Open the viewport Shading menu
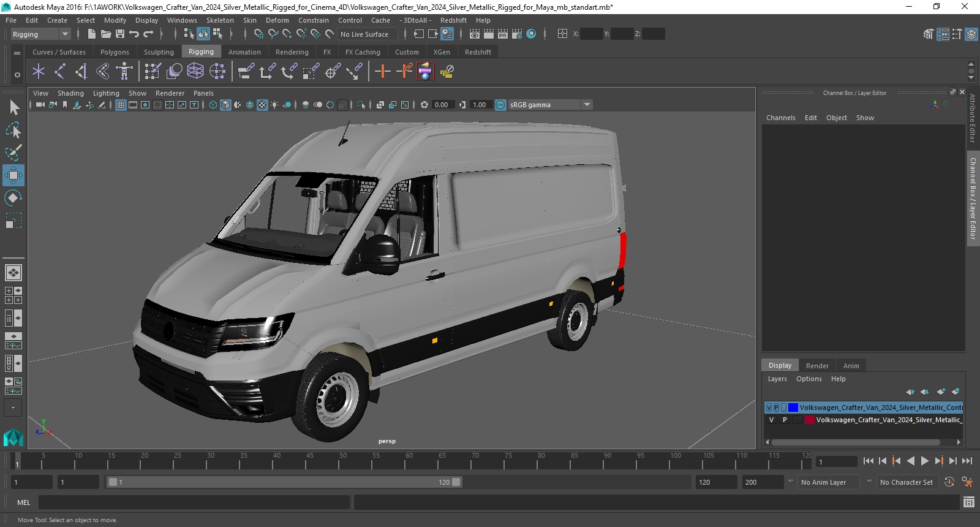Screen dimensions: 980x527 (x=70, y=93)
